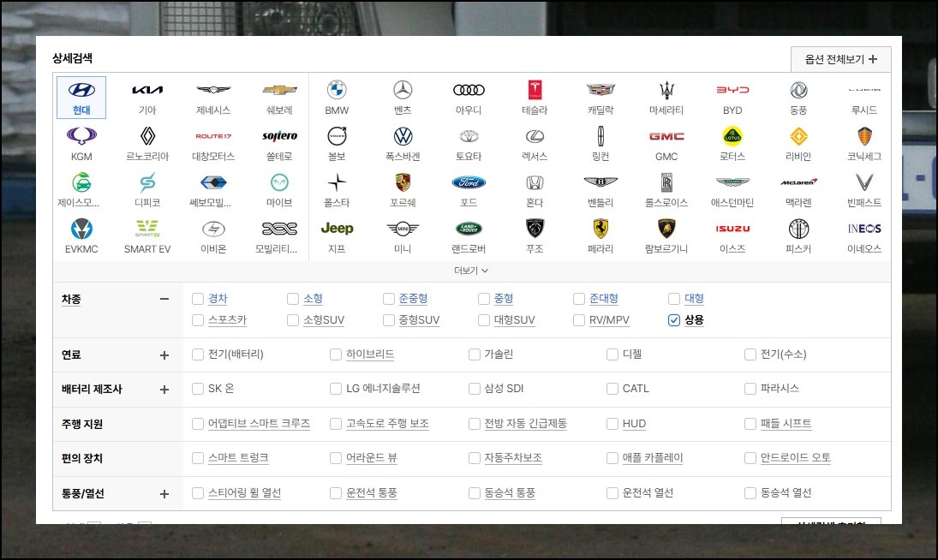Pick the Polestar (폴스타) logo

(337, 182)
